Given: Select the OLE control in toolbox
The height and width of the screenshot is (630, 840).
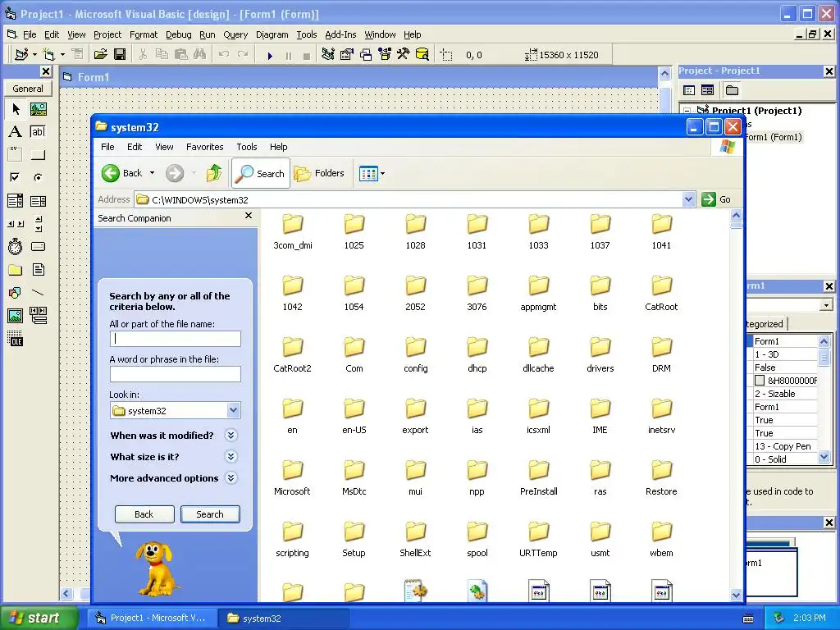Looking at the screenshot, I should tap(16, 339).
